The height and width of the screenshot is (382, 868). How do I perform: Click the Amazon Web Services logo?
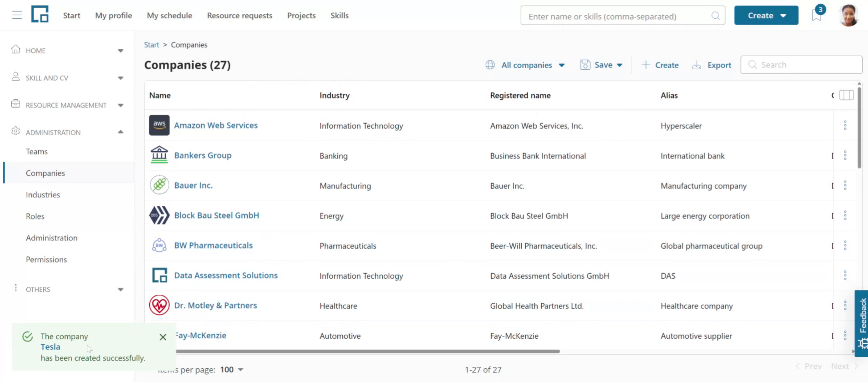coord(159,125)
